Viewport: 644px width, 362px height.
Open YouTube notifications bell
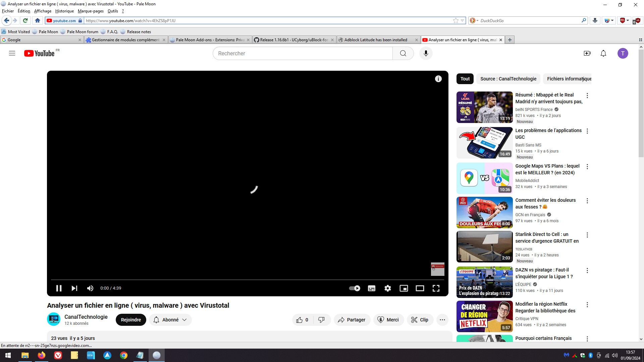[x=603, y=53]
